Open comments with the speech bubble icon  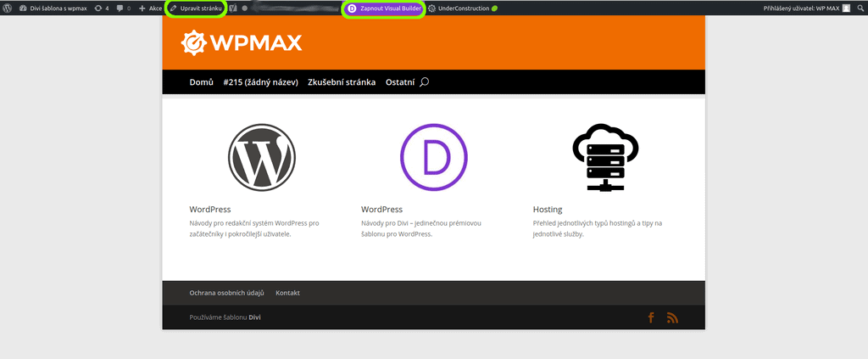(x=124, y=8)
